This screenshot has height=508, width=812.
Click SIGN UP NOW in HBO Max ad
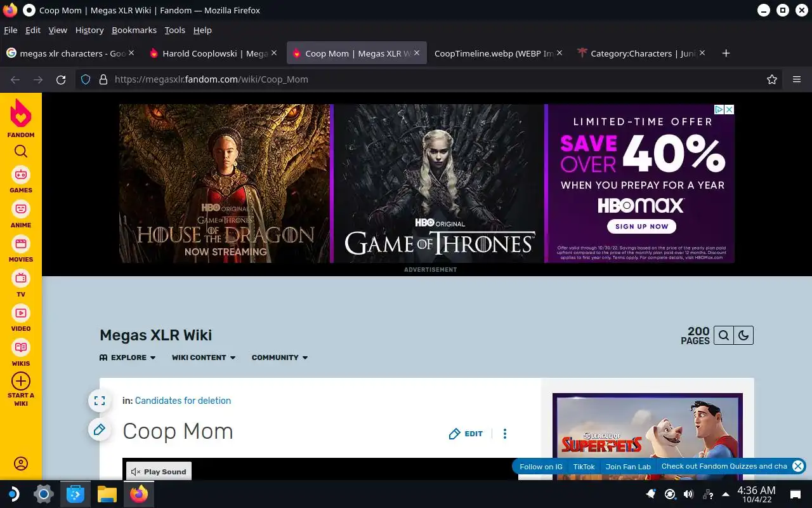[641, 227]
